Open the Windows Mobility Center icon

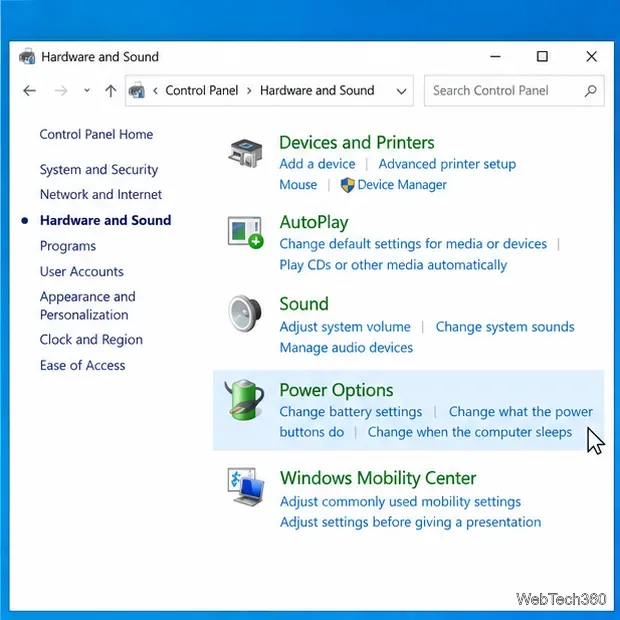pos(246,487)
